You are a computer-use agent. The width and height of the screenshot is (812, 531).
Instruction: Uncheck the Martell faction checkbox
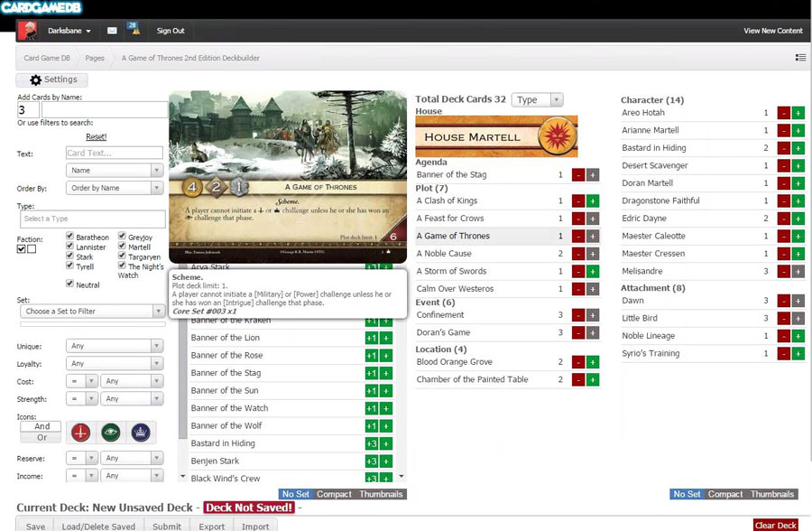click(x=122, y=246)
